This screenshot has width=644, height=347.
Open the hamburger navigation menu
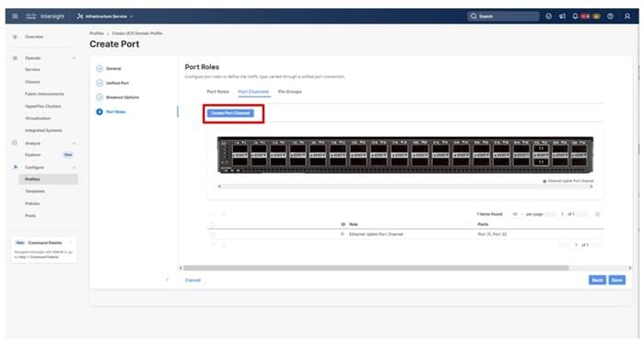(x=15, y=16)
